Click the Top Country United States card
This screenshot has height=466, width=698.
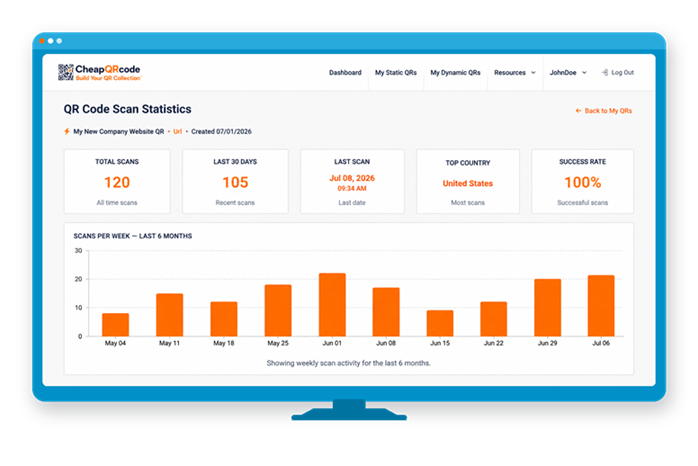coord(468,182)
